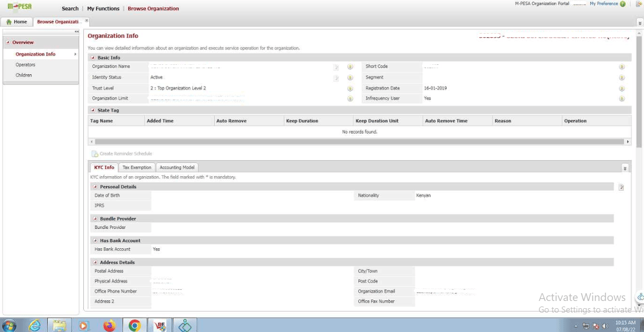644x332 pixels.
Task: Click the Trust Level value Top Organization Level 2
Action: pos(178,88)
